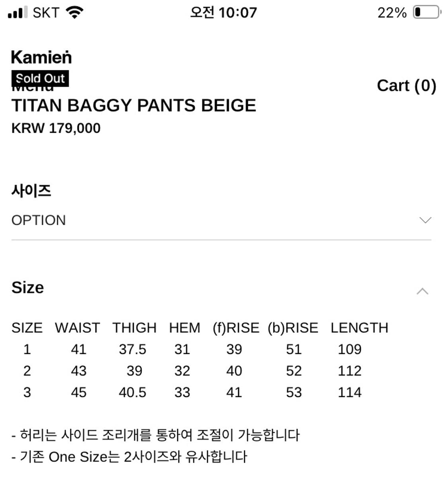Tap the Wi-Fi status icon
The height and width of the screenshot is (485, 448).
pos(74,12)
